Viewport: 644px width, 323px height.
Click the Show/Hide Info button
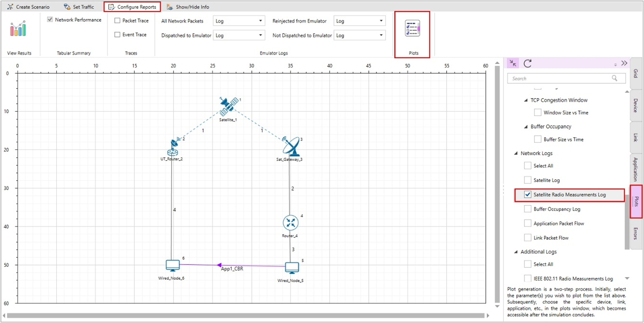[x=188, y=7]
